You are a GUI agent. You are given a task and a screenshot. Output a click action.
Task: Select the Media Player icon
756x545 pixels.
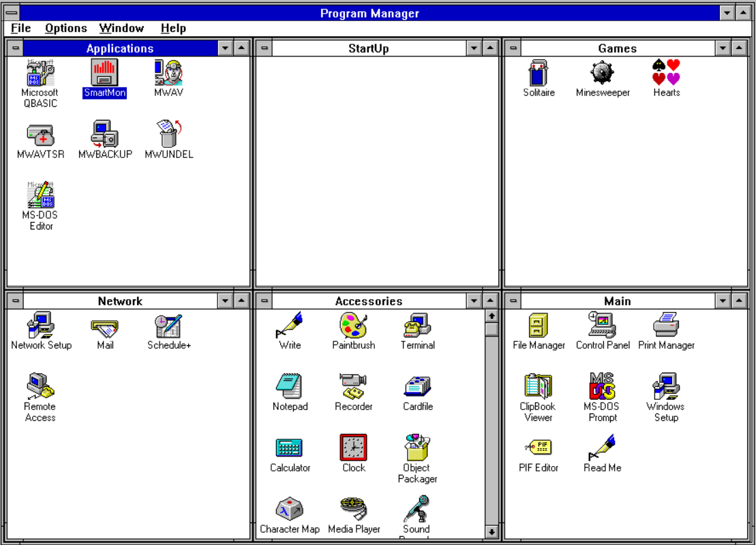pos(353,509)
